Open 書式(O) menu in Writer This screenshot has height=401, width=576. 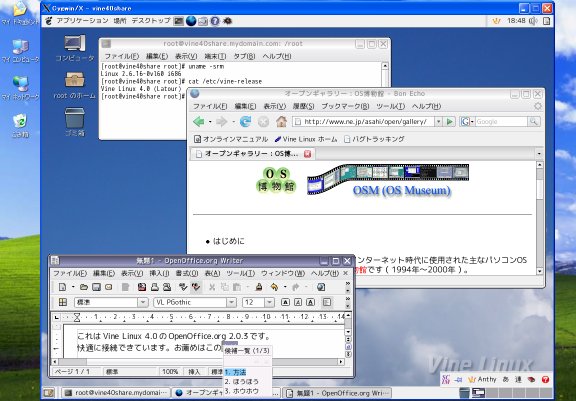[187, 274]
